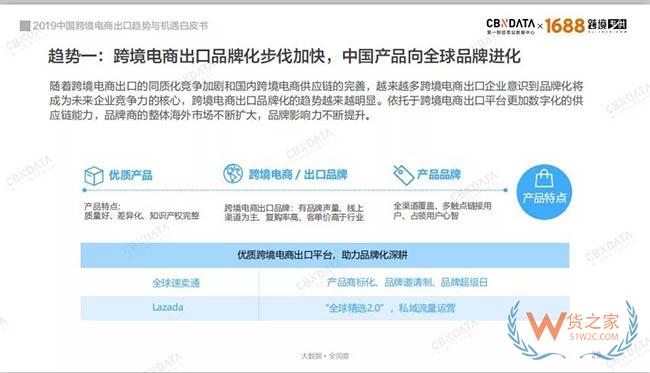Click the text 全渠道覆盖、多触点链接用
This screenshot has height=373, width=650.
(x=442, y=206)
